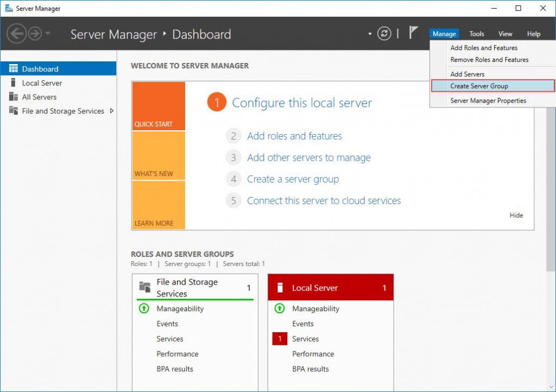Open the notifications flag icon
556x392 pixels.
413,33
